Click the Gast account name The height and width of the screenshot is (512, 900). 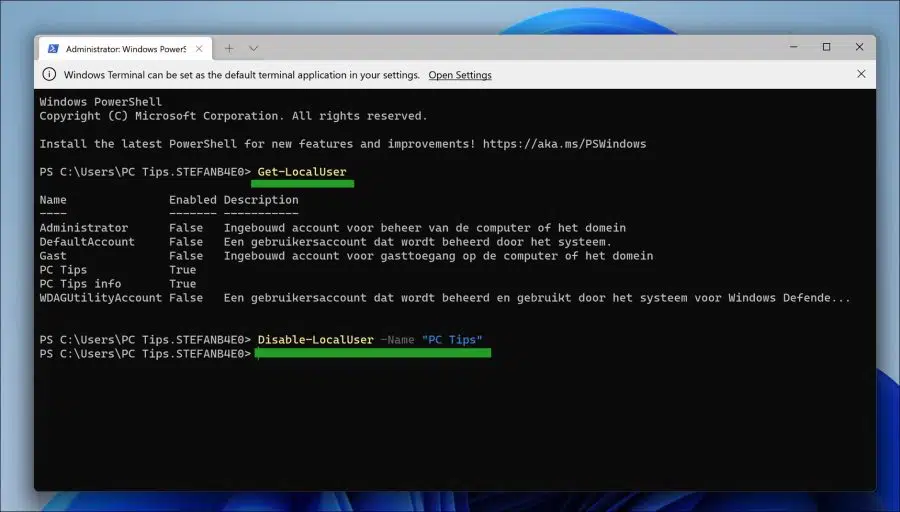pyautogui.click(x=53, y=256)
